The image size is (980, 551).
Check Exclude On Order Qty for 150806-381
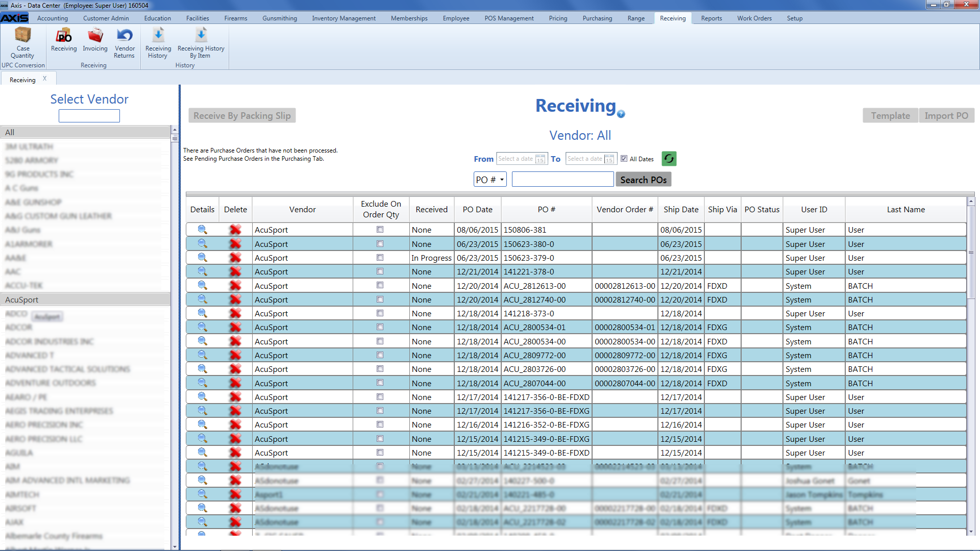coord(380,230)
